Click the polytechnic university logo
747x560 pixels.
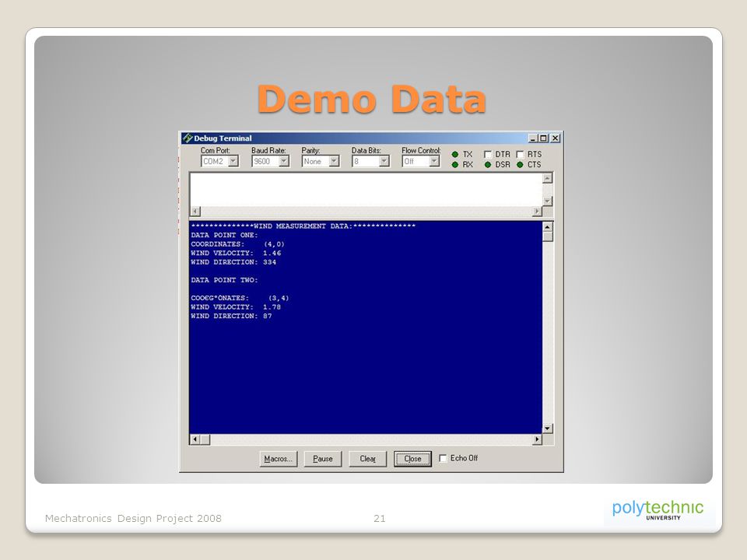tap(658, 510)
